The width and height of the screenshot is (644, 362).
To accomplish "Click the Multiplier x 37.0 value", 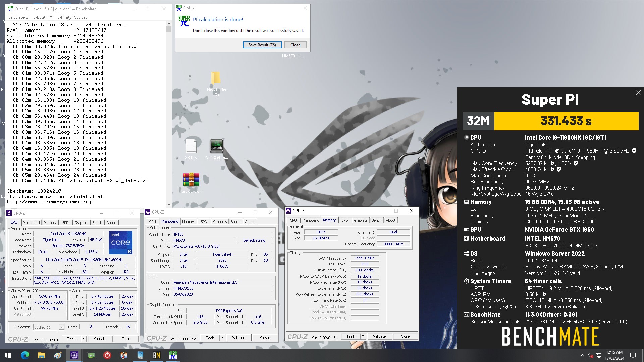I will [50, 302].
